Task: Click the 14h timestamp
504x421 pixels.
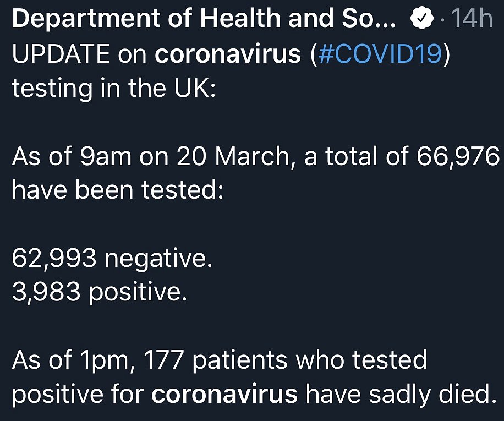Action: tap(472, 18)
